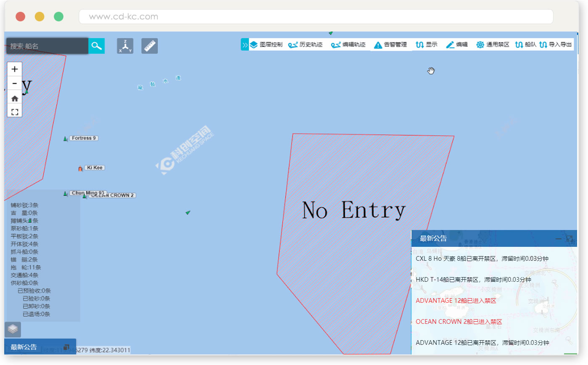Screen dimensions: 588x365
Task: Select the ruler measurement tool
Action: (150, 46)
